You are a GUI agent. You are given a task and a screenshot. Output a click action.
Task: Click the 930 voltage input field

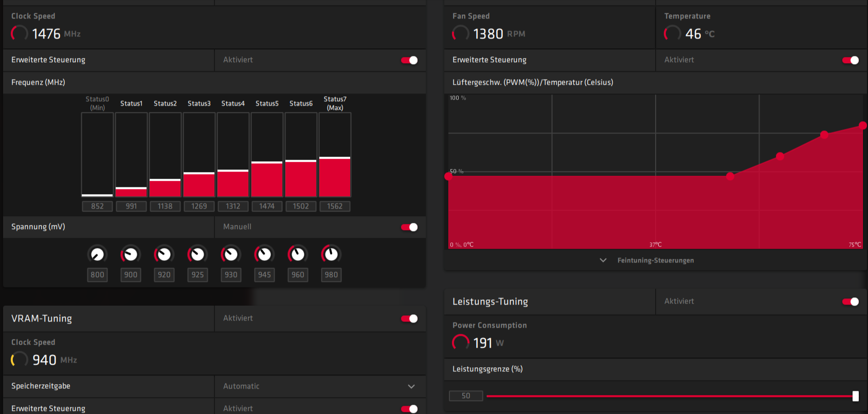click(231, 275)
